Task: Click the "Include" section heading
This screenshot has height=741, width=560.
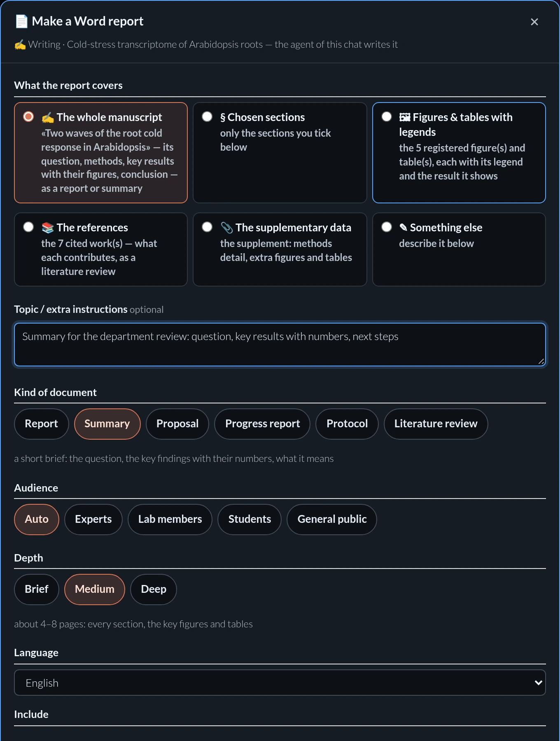Action: tap(31, 715)
